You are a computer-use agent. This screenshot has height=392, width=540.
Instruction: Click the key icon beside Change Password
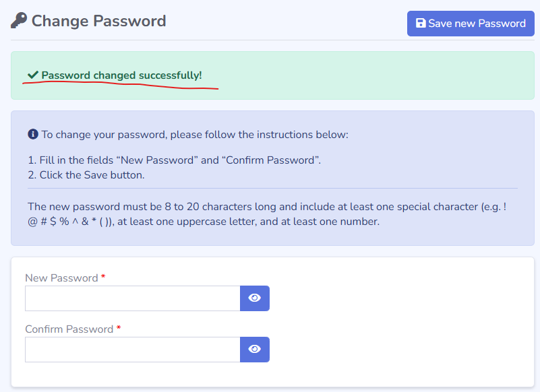pos(19,21)
